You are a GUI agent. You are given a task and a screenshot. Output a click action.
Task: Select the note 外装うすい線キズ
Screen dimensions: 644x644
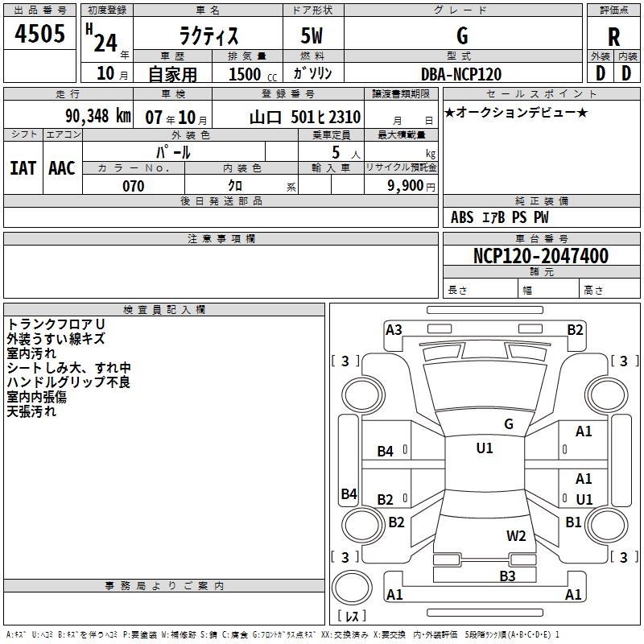[x=56, y=338]
